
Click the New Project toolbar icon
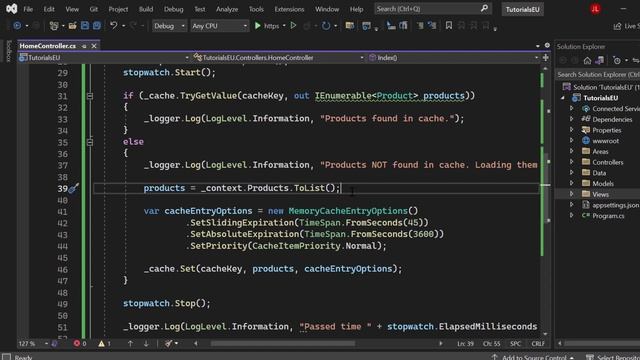tap(54, 26)
